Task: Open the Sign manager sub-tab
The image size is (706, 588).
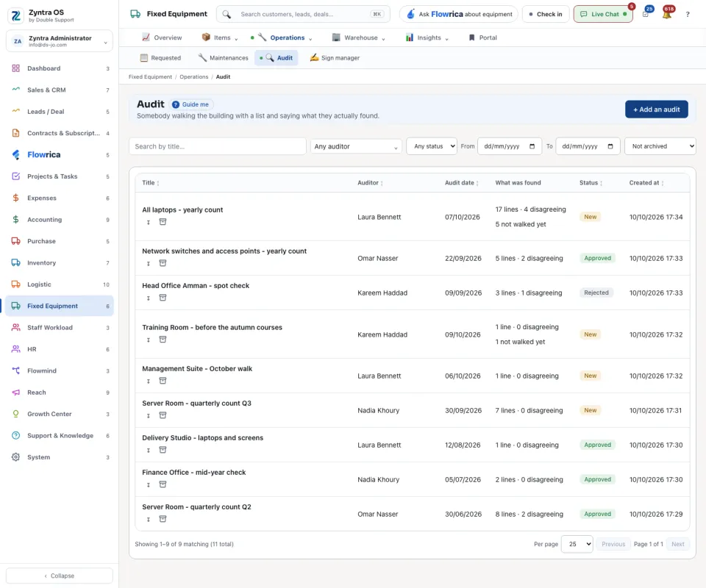Action: point(335,58)
